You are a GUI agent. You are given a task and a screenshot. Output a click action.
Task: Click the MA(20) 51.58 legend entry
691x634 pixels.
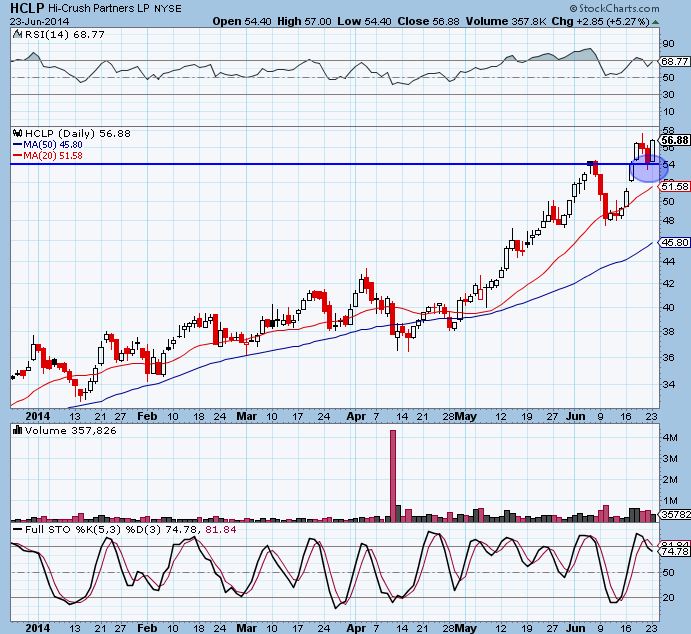coord(48,156)
